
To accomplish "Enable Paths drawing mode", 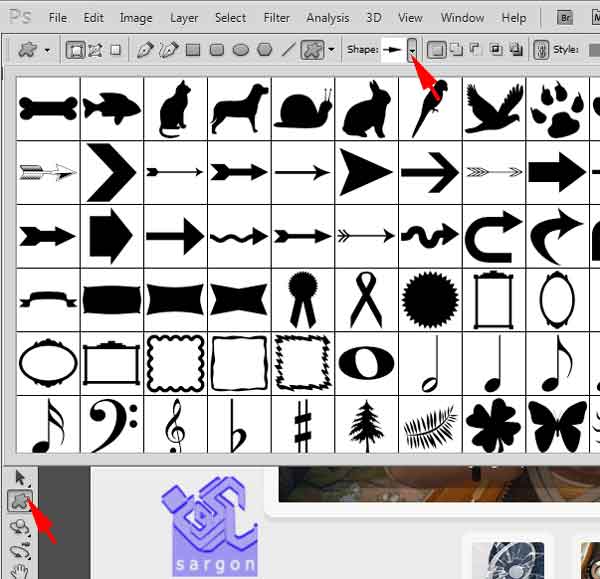I will [x=96, y=49].
